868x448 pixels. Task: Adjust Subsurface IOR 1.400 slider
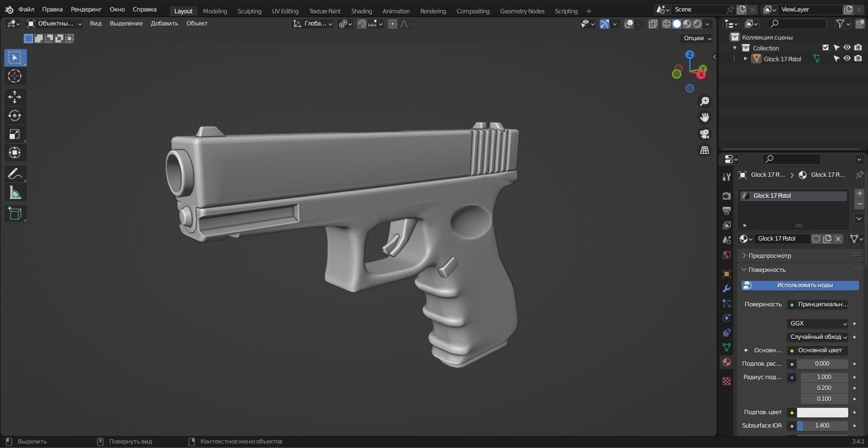[x=822, y=426]
